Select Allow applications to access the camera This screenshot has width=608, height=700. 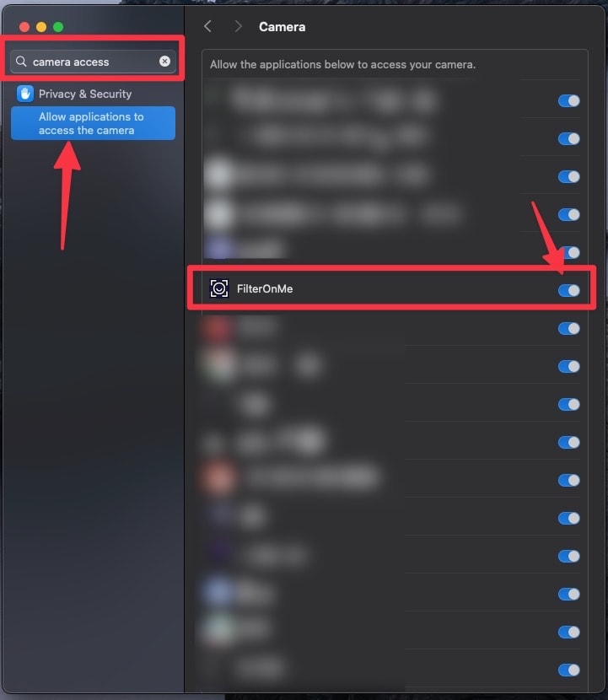[x=93, y=123]
